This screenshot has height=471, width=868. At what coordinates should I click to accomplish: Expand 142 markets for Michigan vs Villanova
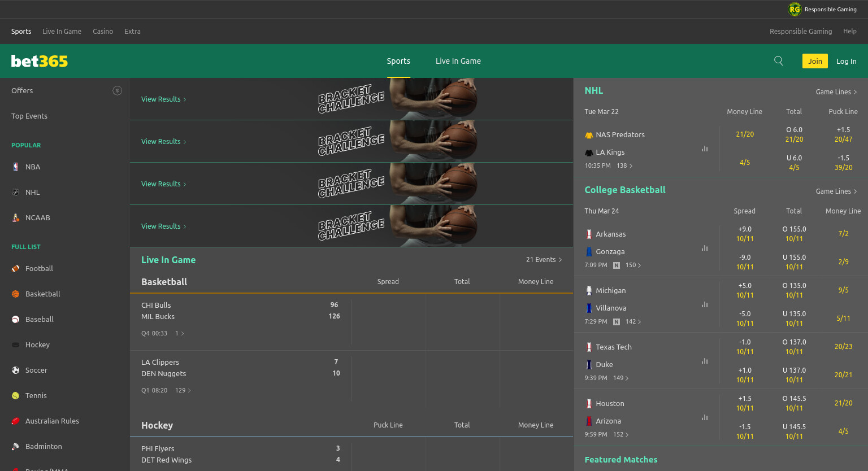click(x=633, y=322)
